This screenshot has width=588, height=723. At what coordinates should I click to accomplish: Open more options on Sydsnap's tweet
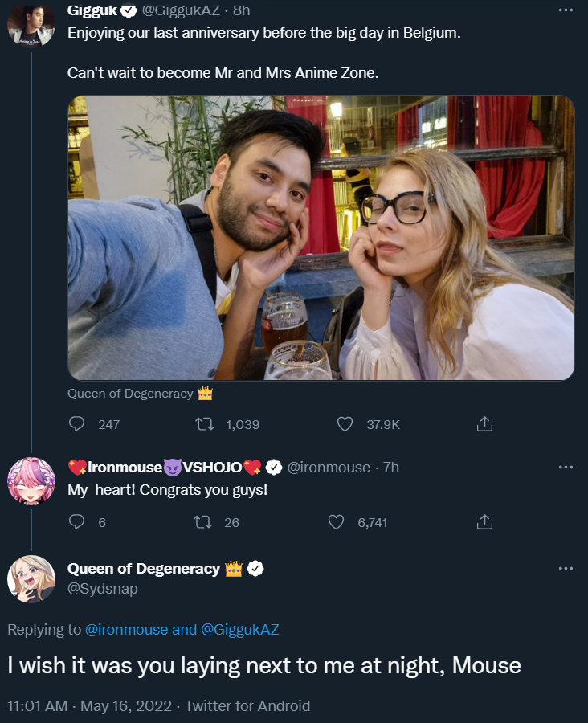(x=566, y=569)
